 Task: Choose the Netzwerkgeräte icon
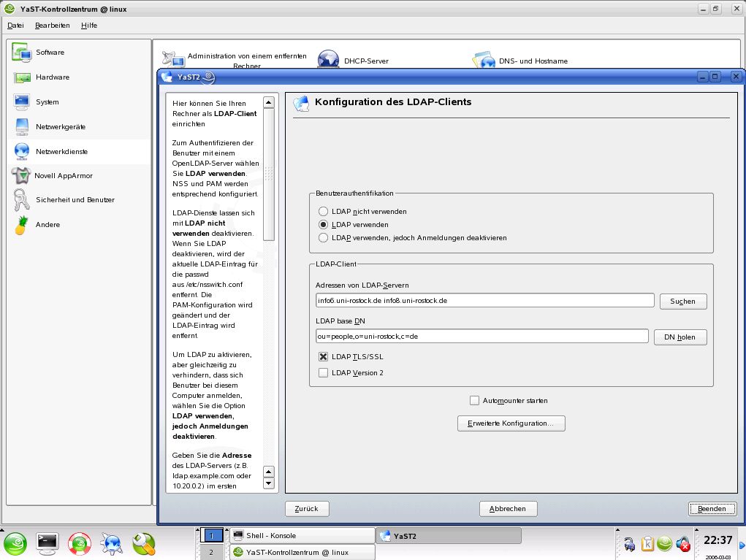pos(22,126)
